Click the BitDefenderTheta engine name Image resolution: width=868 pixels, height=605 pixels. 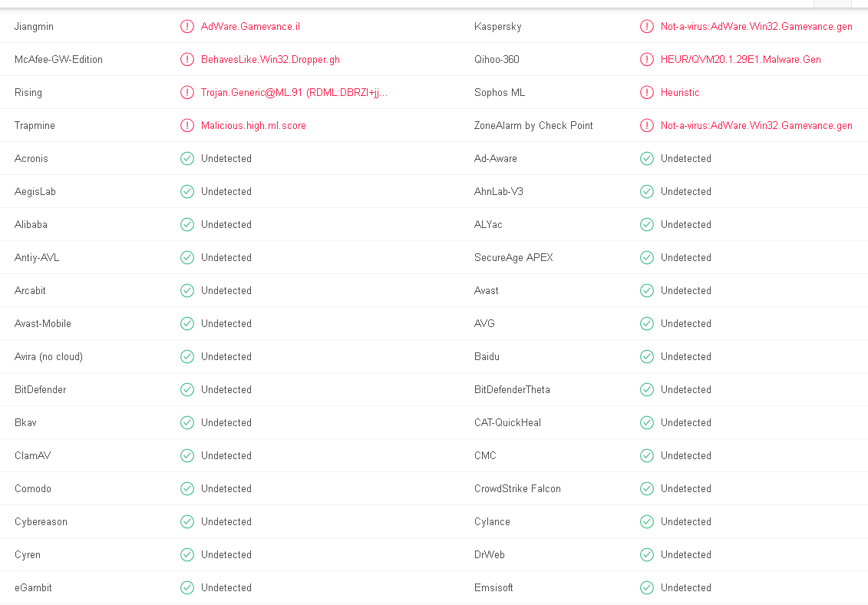click(512, 389)
